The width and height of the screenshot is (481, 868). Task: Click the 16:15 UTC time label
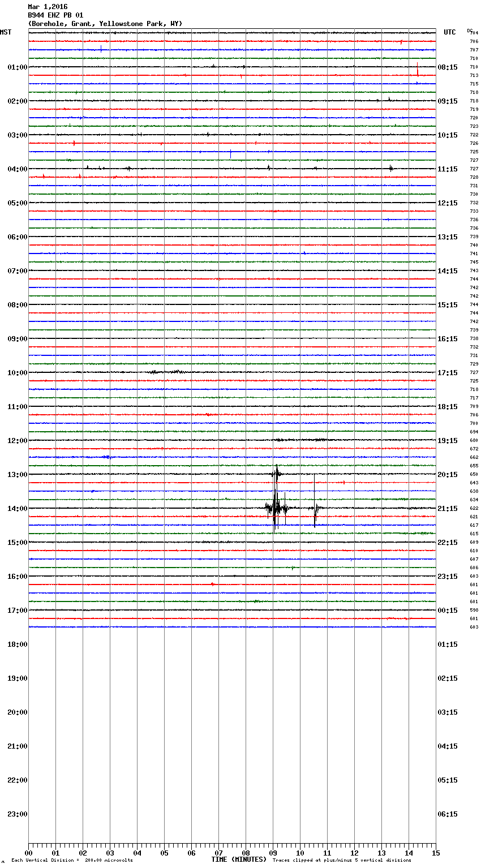pos(448,339)
